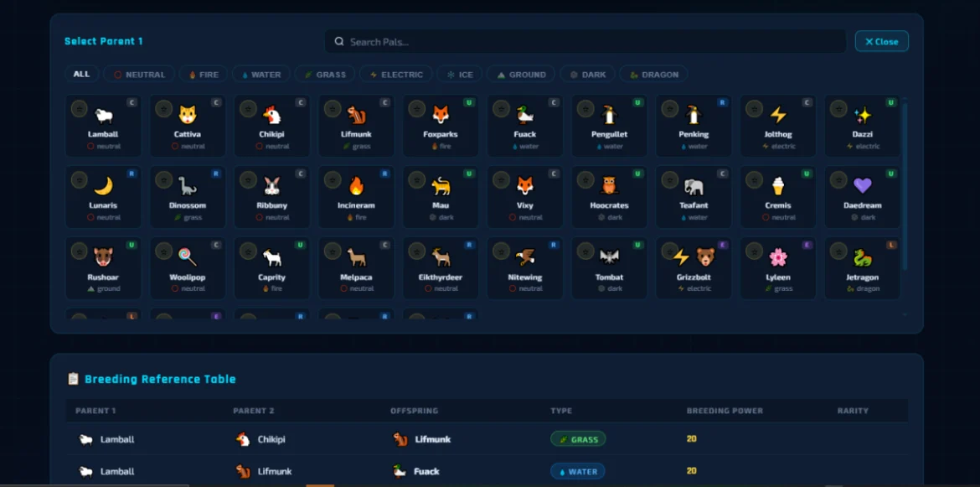
Task: Show all pal types with ALL filter
Action: tap(81, 74)
